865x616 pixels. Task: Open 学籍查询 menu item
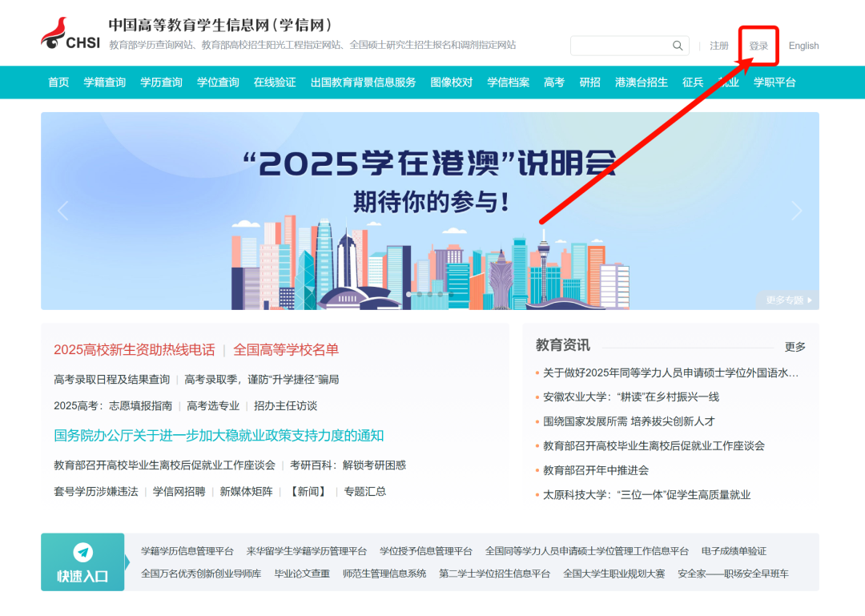(x=105, y=83)
